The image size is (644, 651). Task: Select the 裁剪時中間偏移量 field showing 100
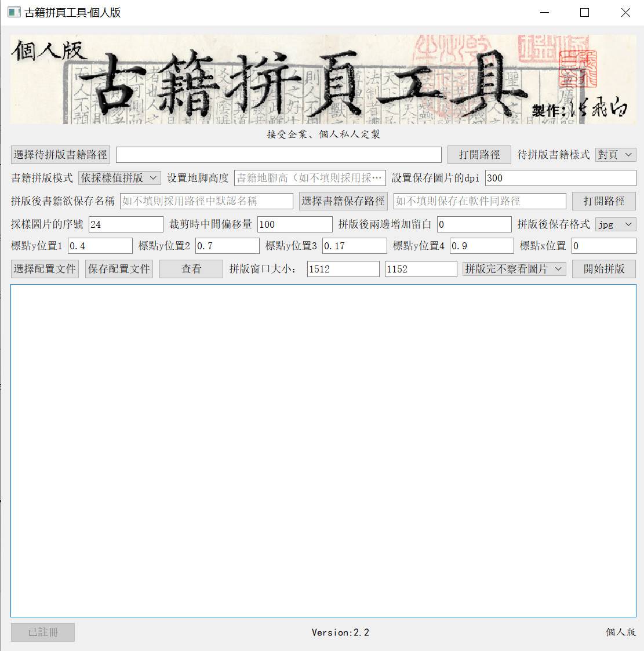tap(294, 224)
